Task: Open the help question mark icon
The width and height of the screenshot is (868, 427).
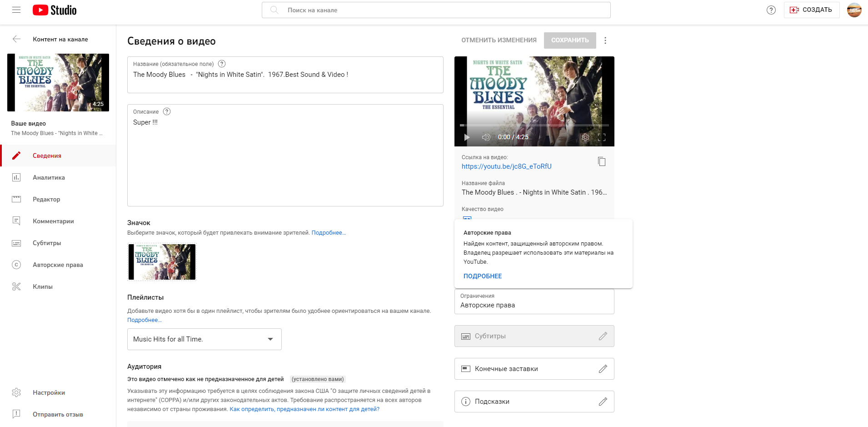Action: [x=771, y=10]
